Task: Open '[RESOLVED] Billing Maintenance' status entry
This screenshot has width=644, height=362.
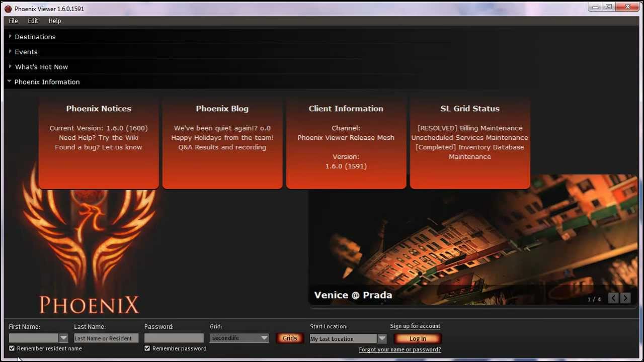Action: pyautogui.click(x=470, y=128)
